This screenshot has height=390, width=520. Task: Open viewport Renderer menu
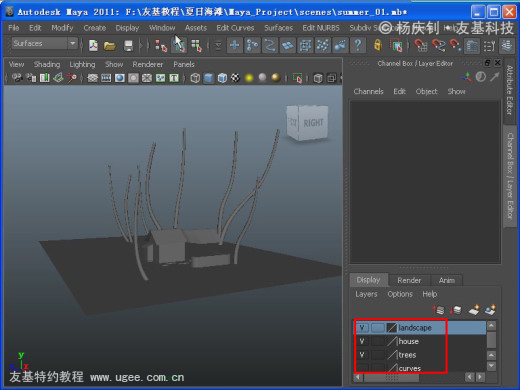[x=148, y=64]
